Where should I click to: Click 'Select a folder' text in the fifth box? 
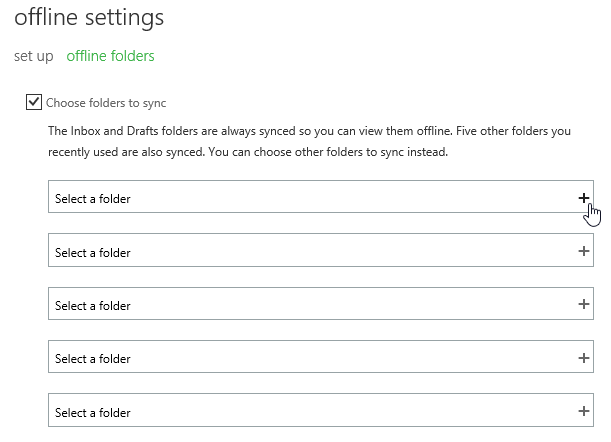pos(93,412)
